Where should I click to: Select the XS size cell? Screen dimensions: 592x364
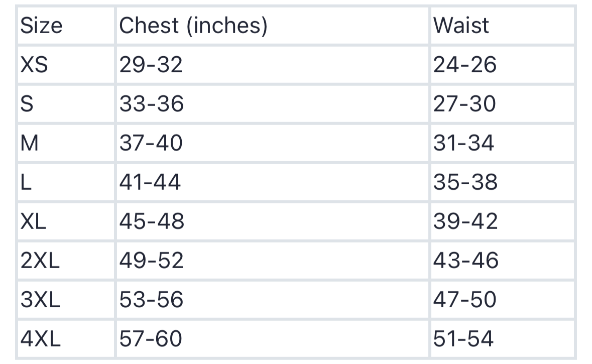point(35,65)
